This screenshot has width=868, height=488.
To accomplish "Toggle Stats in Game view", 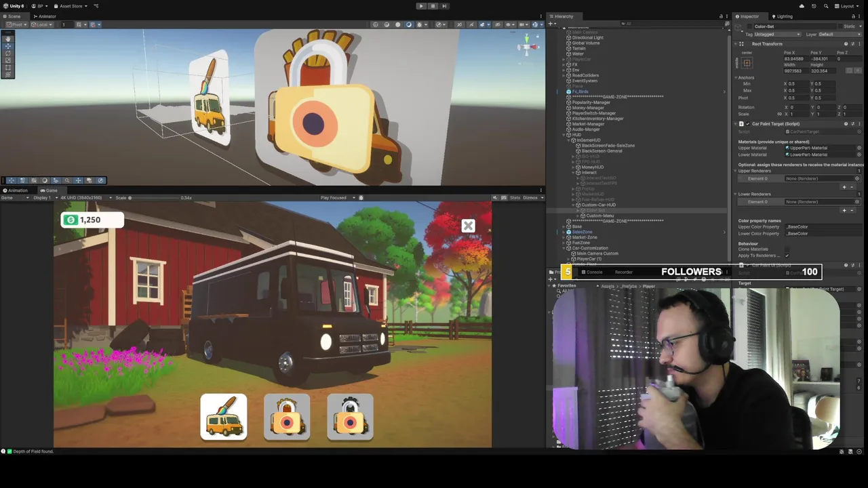I will (x=515, y=198).
